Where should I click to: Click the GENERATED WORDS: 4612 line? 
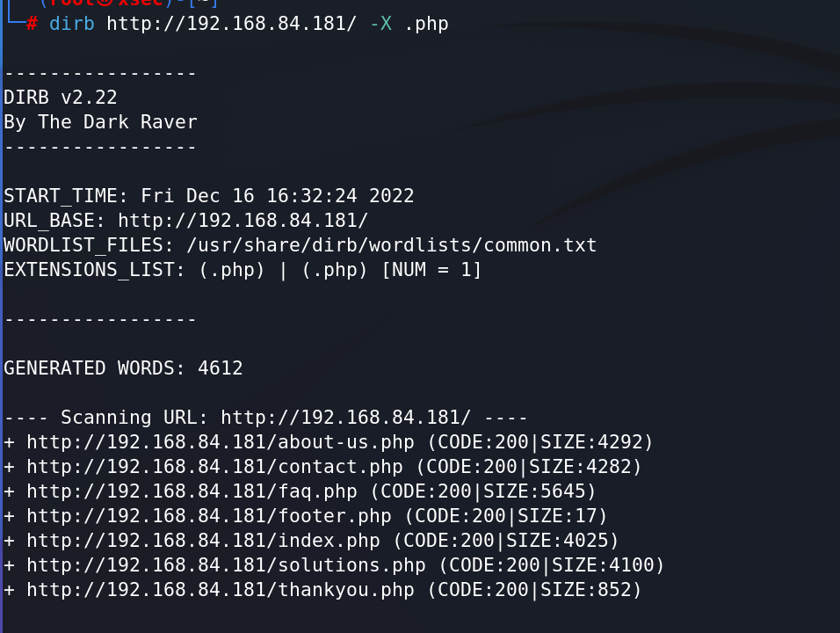[123, 368]
